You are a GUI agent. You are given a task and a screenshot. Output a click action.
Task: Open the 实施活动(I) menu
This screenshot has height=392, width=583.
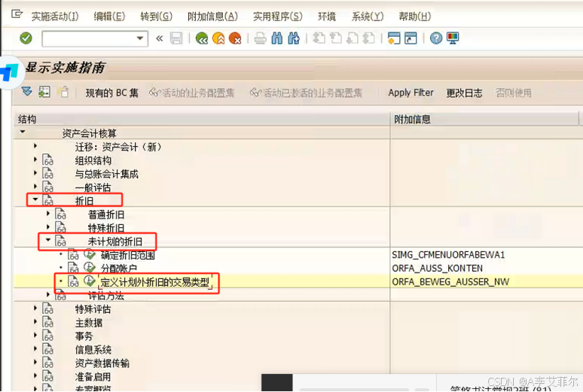(x=55, y=17)
